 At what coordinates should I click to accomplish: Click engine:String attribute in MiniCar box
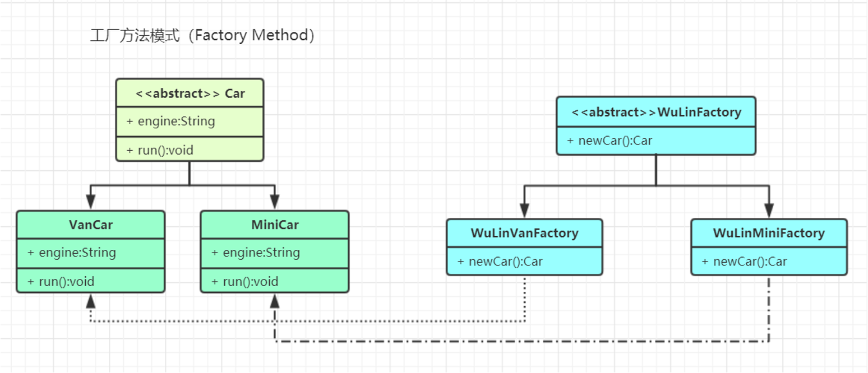256,253
